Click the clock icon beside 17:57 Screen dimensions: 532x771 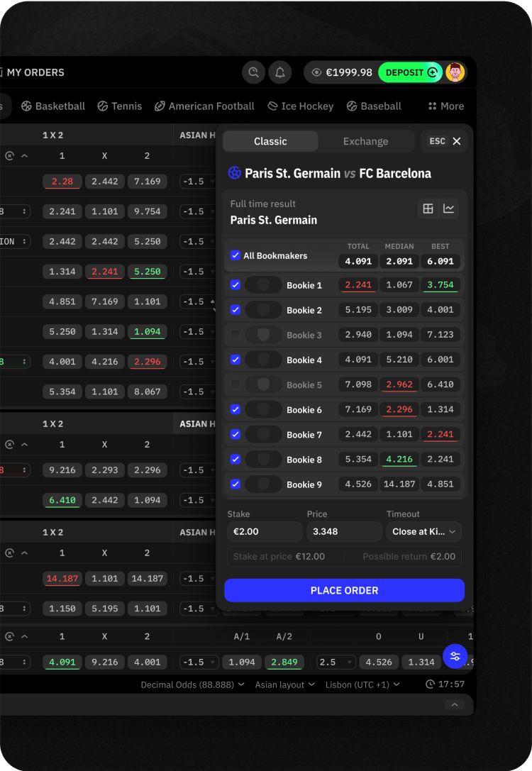pos(430,684)
